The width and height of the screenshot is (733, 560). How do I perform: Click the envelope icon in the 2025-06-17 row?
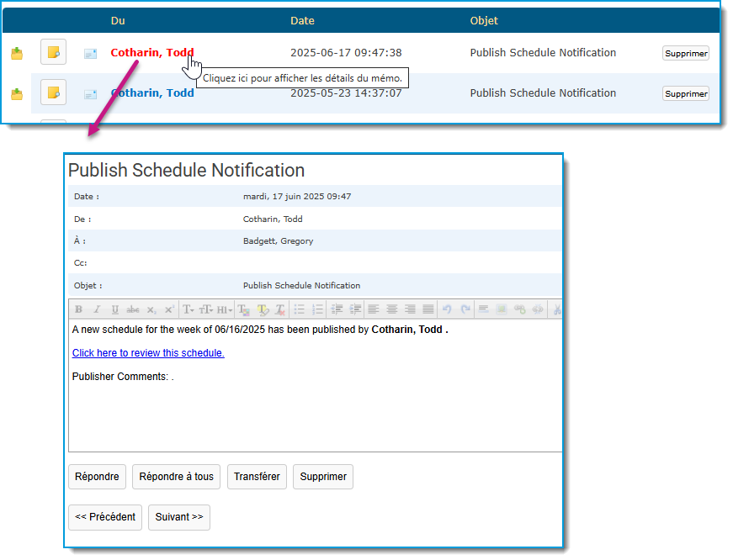[x=90, y=54]
